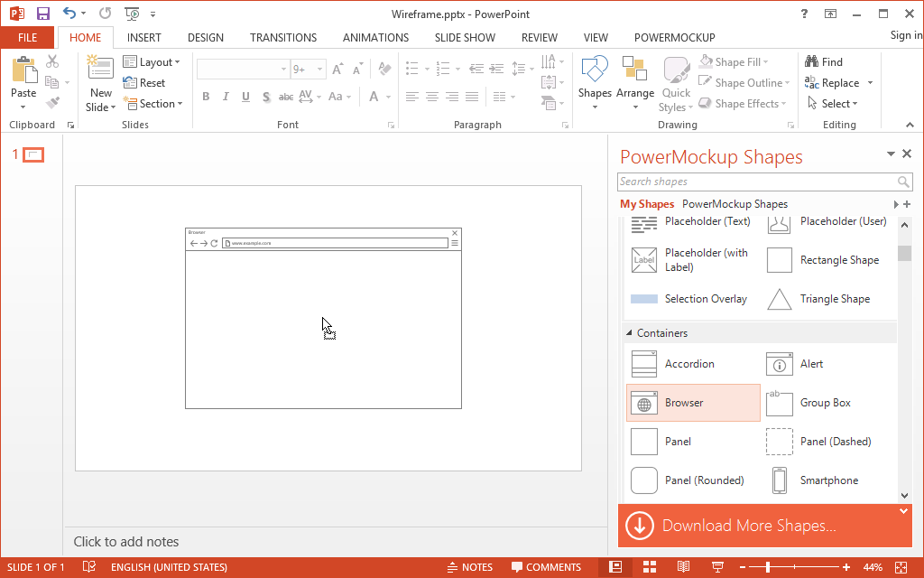Image resolution: width=924 pixels, height=578 pixels.
Task: Switch to the POWERMOCKUP tab
Action: click(674, 38)
